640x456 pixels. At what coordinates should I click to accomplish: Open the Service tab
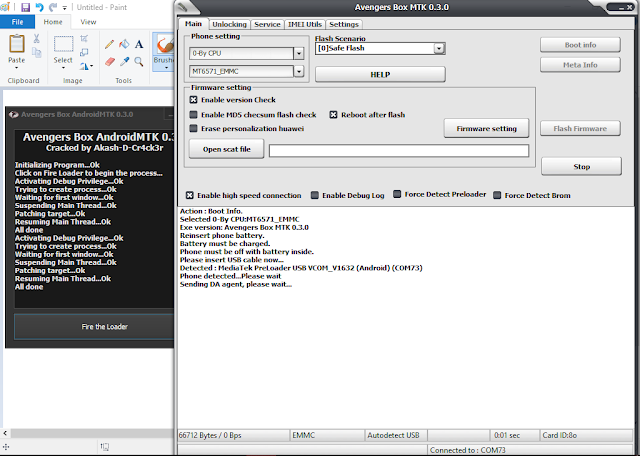267,24
